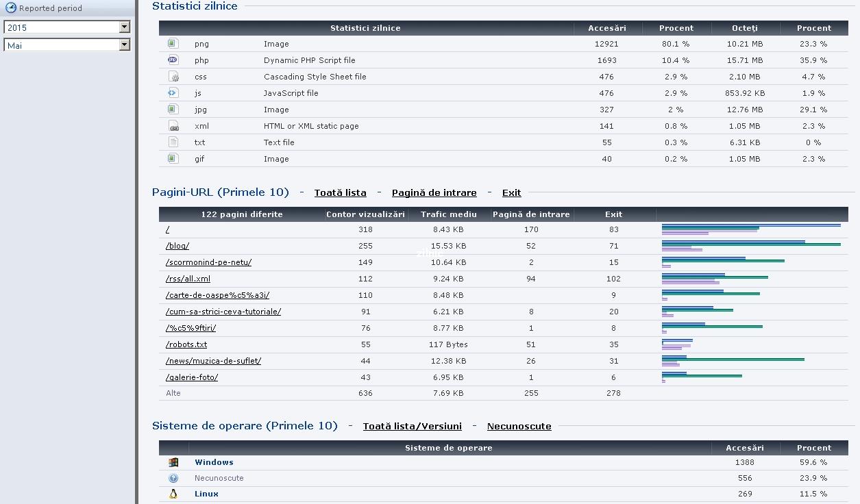Click the Sisteme de operare table header
Screen dimensions: 860x504
point(449,448)
